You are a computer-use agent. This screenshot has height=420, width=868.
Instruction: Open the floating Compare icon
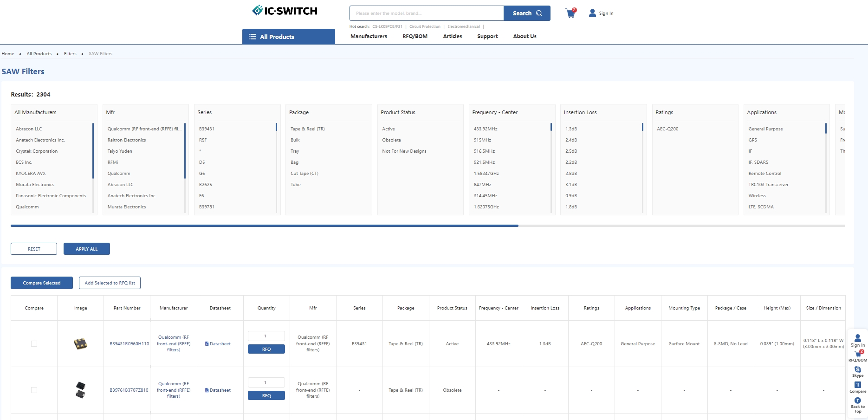coord(857,385)
